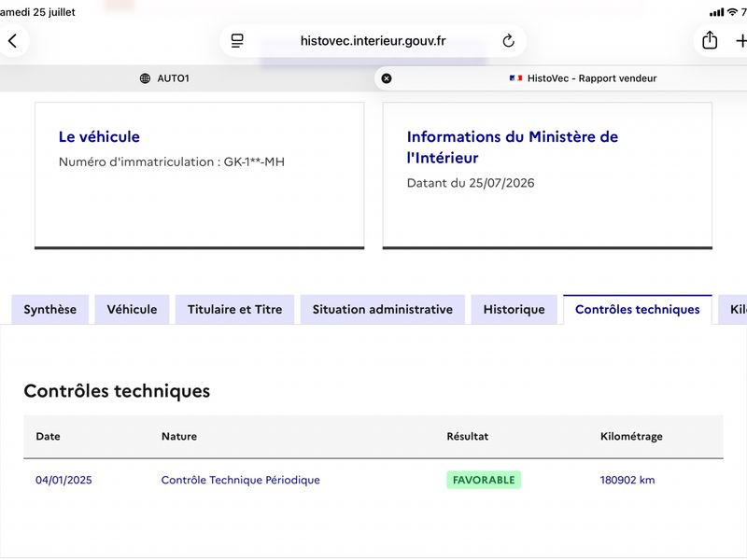Tap the date in the status bar
747x560 pixels.
tap(37, 12)
